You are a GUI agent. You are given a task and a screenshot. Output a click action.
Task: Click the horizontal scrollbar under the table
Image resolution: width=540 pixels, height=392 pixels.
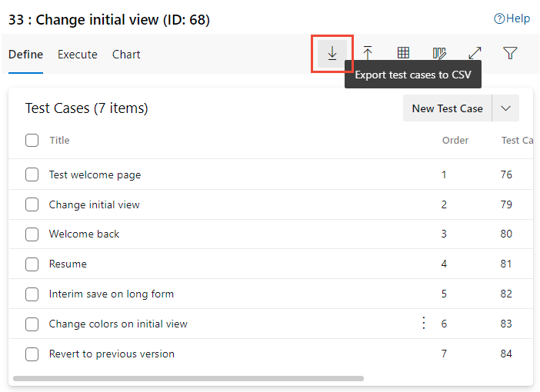coord(188,378)
